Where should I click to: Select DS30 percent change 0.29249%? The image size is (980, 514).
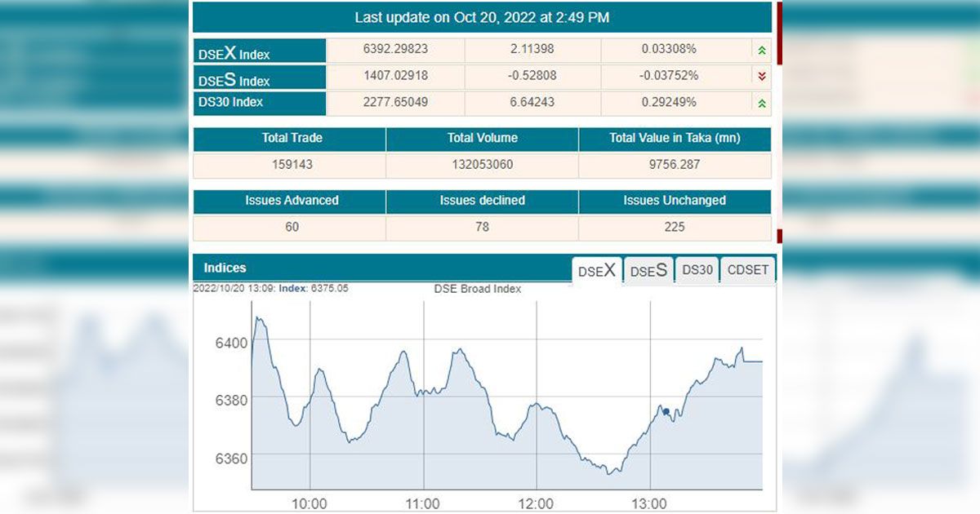(669, 102)
